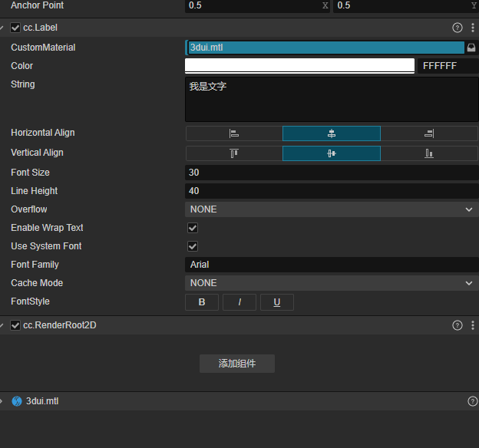This screenshot has height=448, width=479.
Task: Edit the Anchor Point X value
Action: pos(257,5)
